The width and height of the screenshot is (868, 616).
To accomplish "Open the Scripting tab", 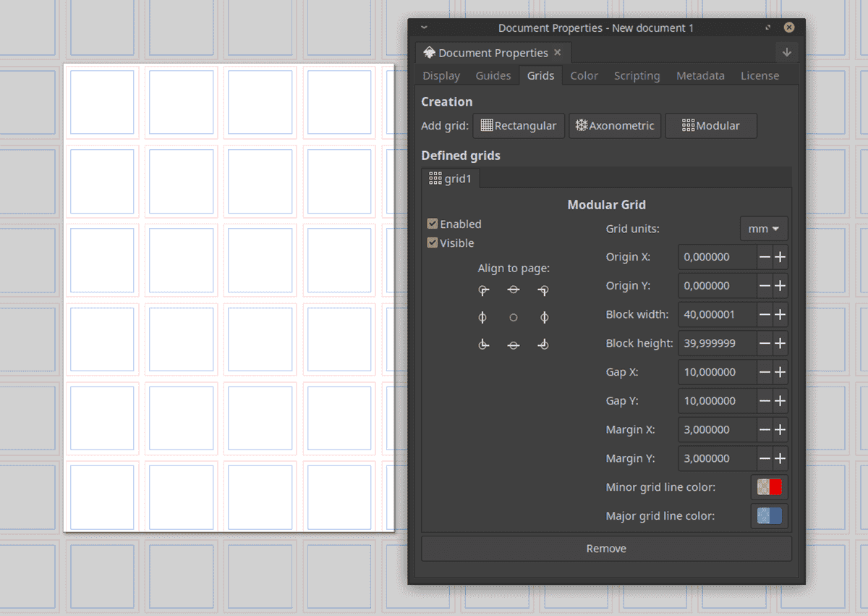I will coord(637,76).
